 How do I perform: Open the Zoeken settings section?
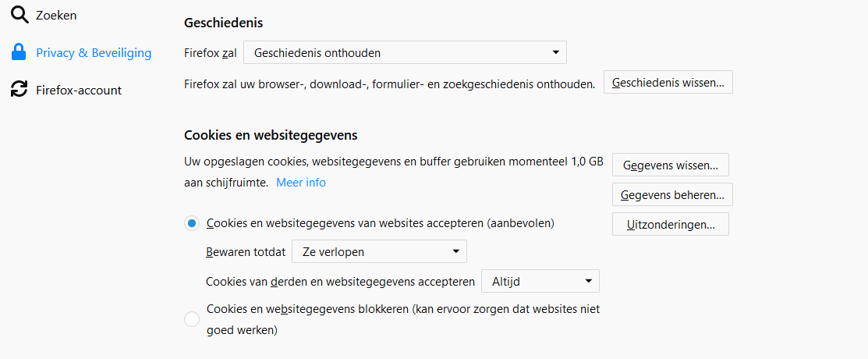pyautogui.click(x=56, y=16)
